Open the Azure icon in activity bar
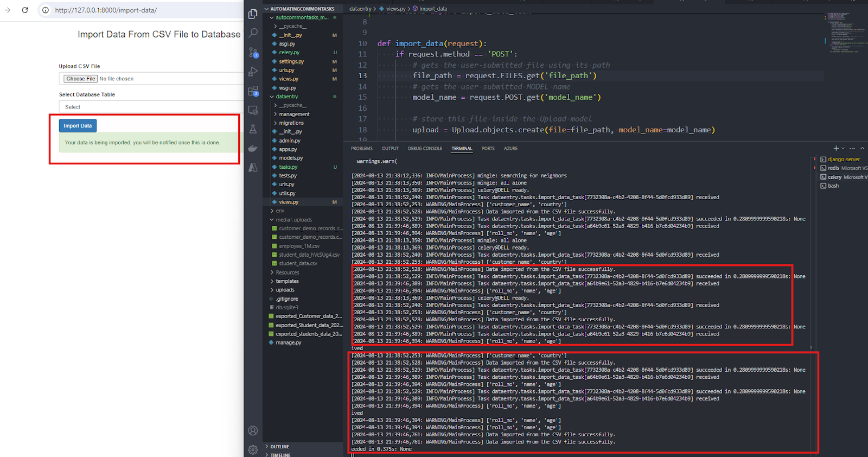The height and width of the screenshot is (457, 868). pyautogui.click(x=253, y=167)
